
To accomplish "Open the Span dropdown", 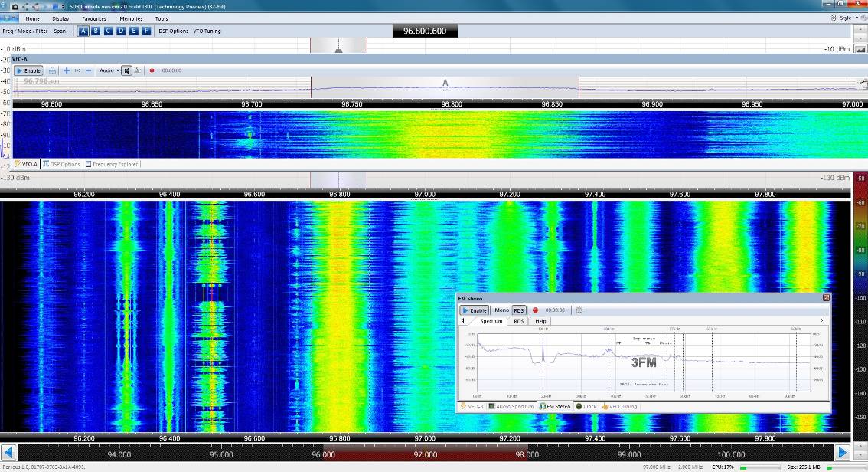I will [62, 31].
